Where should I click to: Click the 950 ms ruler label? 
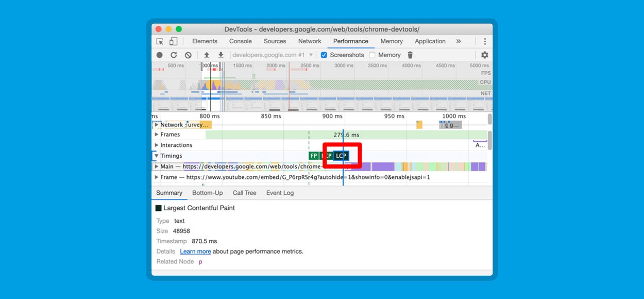[394, 117]
